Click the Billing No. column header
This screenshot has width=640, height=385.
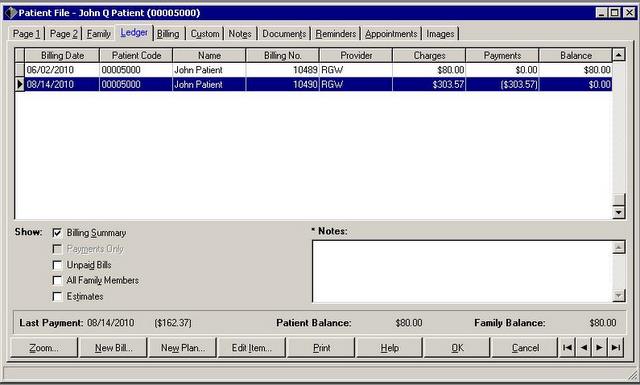click(282, 55)
